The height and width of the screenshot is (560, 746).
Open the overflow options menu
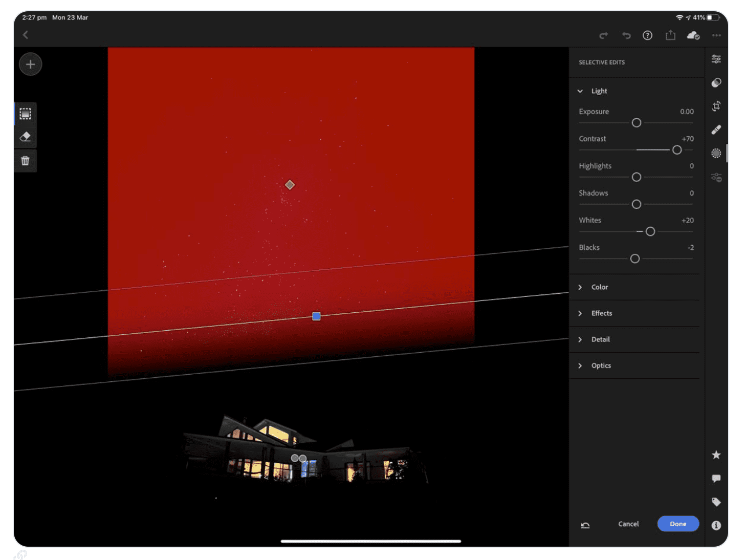click(x=716, y=35)
